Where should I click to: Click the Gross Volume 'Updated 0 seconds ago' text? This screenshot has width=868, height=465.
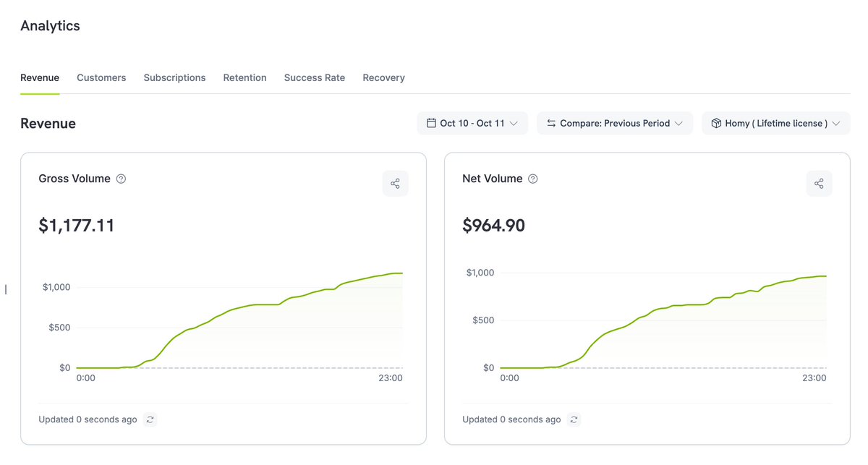88,419
